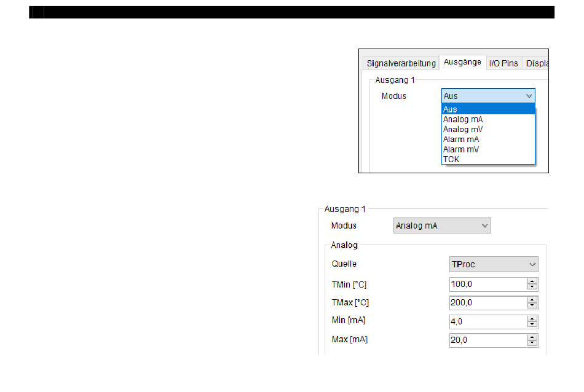Click the TMin [°C] value field
This screenshot has height=392, width=584.
488,284
